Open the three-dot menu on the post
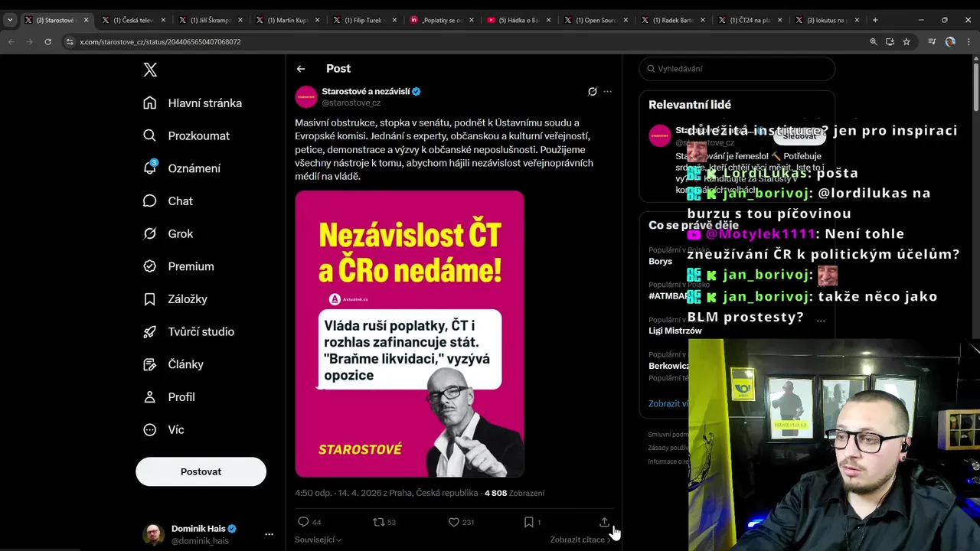The height and width of the screenshot is (551, 980). pyautogui.click(x=607, y=91)
